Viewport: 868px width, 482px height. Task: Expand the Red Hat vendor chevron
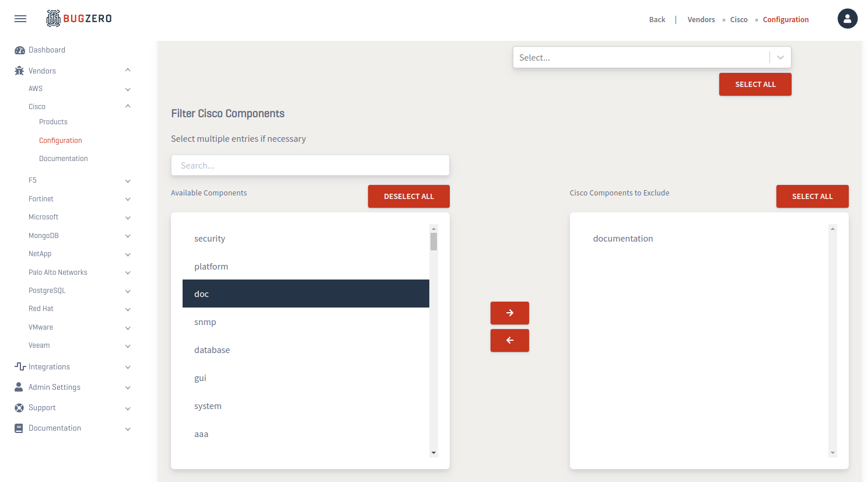click(x=128, y=309)
